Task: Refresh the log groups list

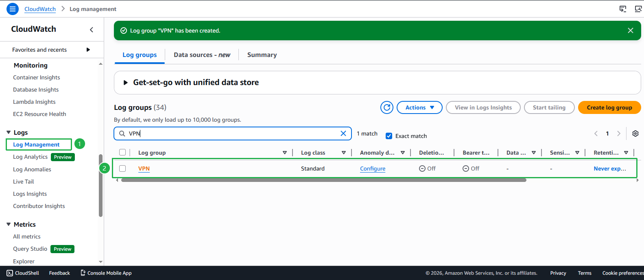Action: (x=387, y=107)
